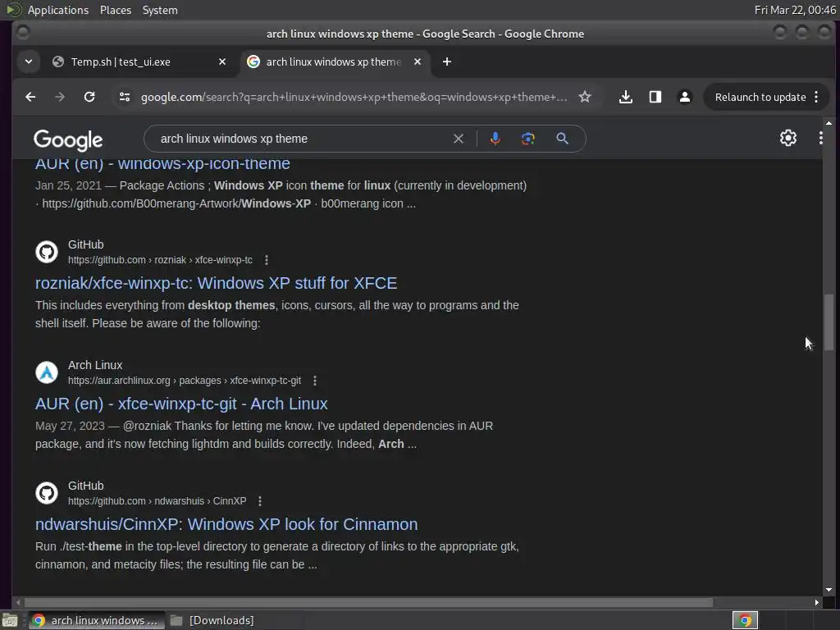Image resolution: width=840 pixels, height=630 pixels.
Task: Click Arch Linux favicon of xfce-winxp-tc-git result
Action: (47, 372)
